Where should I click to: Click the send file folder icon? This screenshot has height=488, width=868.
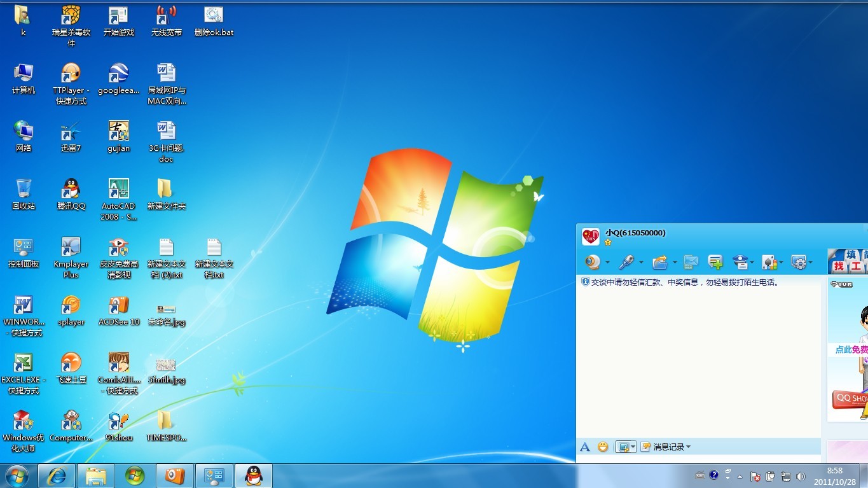click(x=660, y=262)
